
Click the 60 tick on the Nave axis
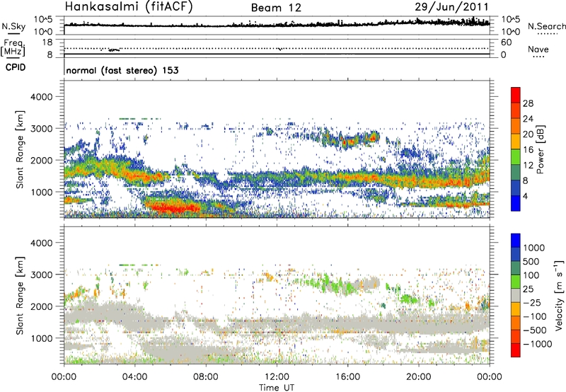click(506, 42)
